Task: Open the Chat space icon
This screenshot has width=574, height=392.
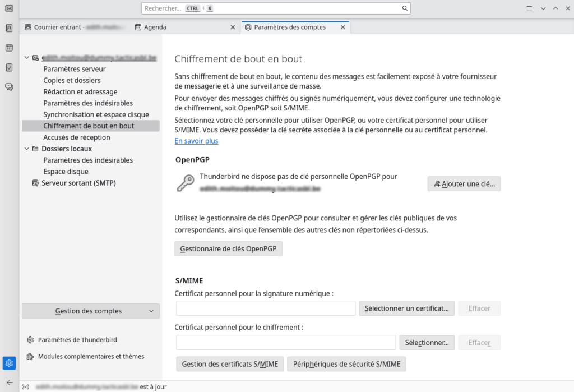Action: (9, 87)
